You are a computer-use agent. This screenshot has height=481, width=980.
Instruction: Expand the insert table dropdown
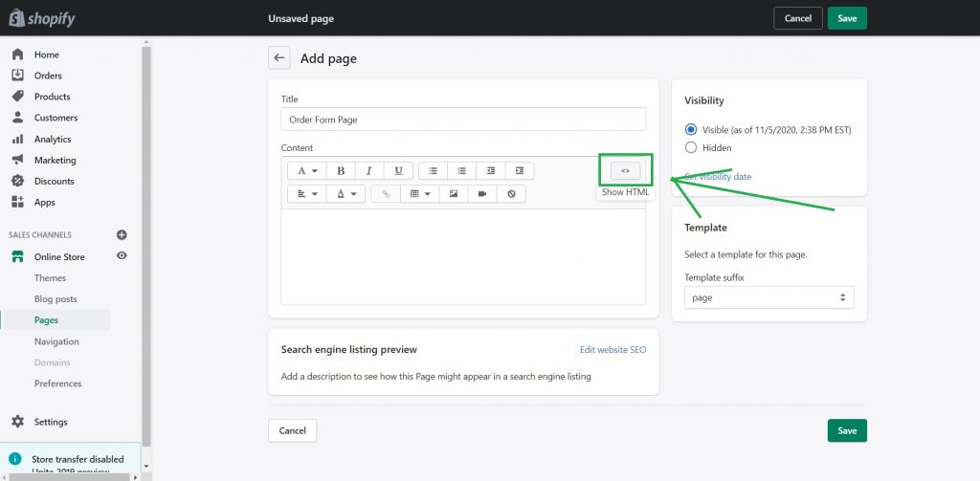(x=419, y=193)
